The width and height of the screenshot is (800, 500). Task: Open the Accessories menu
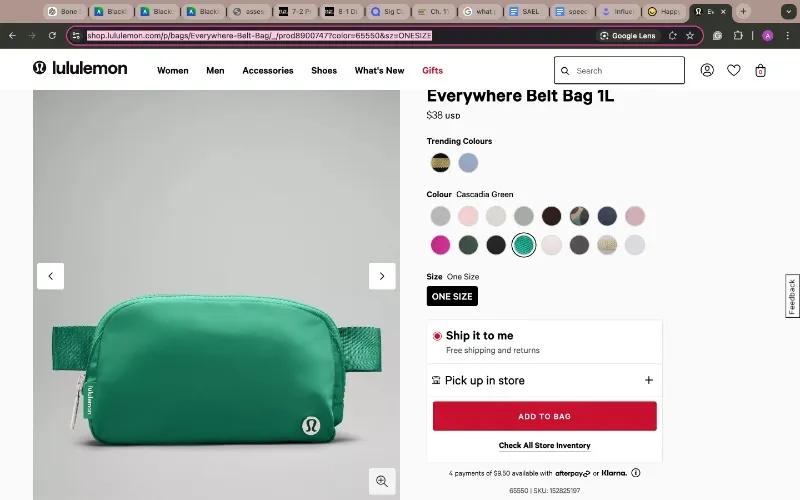[268, 70]
